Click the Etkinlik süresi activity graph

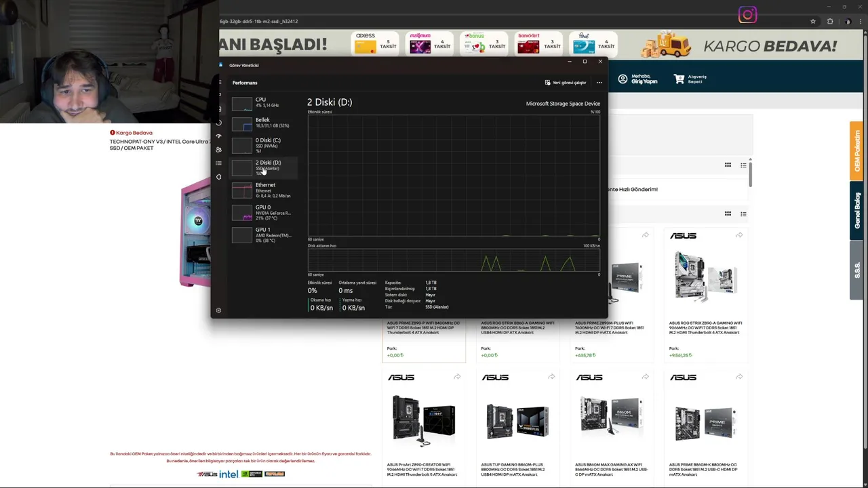[454, 176]
